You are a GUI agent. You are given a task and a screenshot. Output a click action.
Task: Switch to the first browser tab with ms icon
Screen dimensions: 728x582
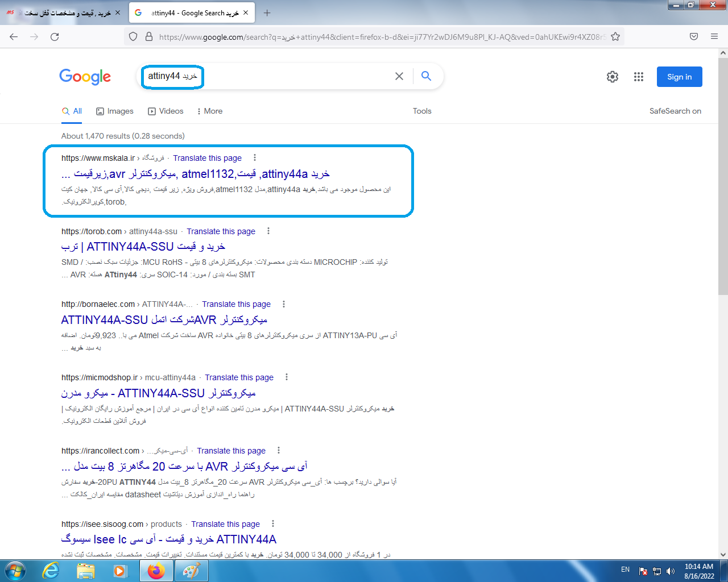click(64, 13)
